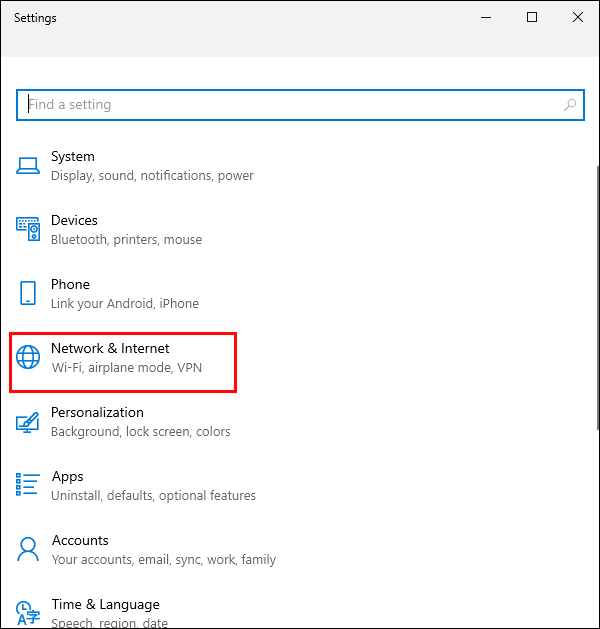Click the Time & Language icon
This screenshot has width=600, height=629.
pos(28,611)
